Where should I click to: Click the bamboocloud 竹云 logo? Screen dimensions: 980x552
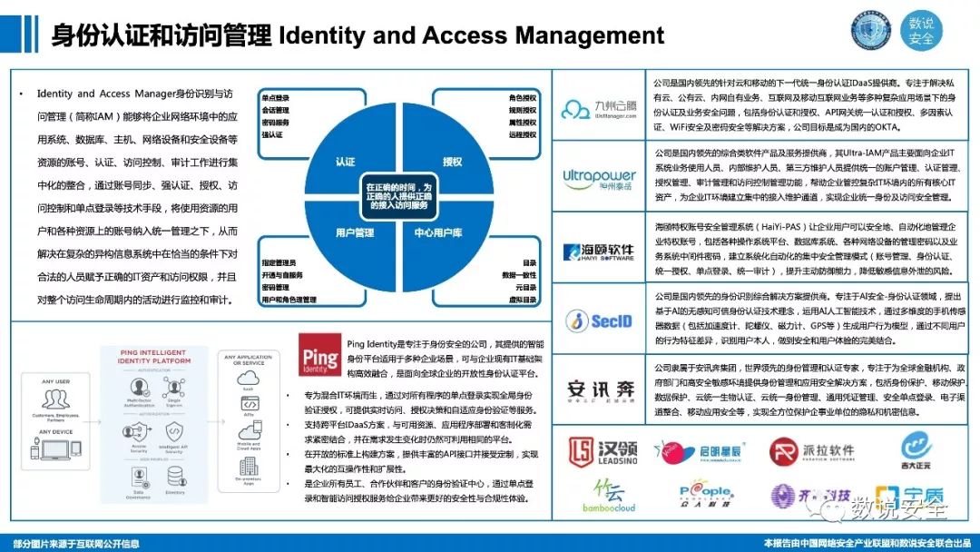pos(603,498)
